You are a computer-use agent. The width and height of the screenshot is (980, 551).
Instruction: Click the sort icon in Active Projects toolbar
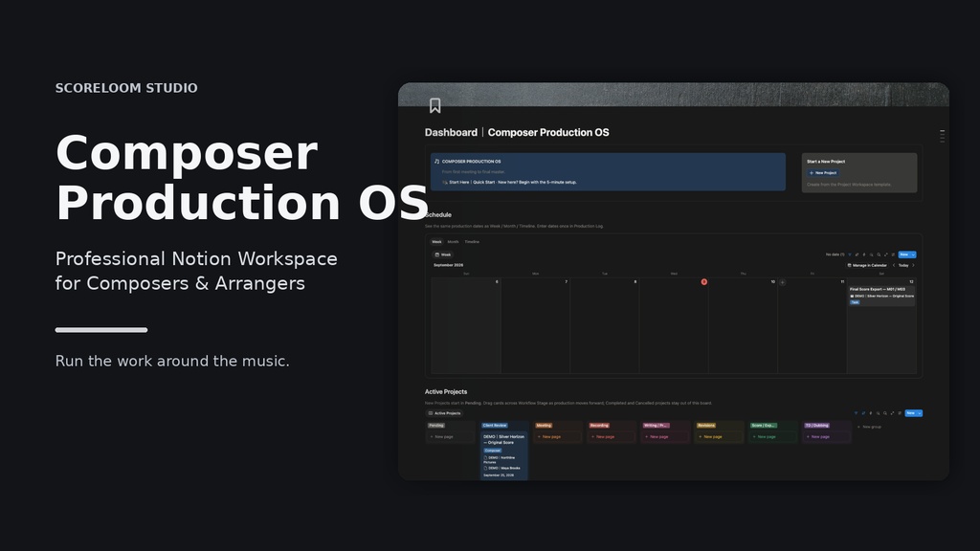863,413
